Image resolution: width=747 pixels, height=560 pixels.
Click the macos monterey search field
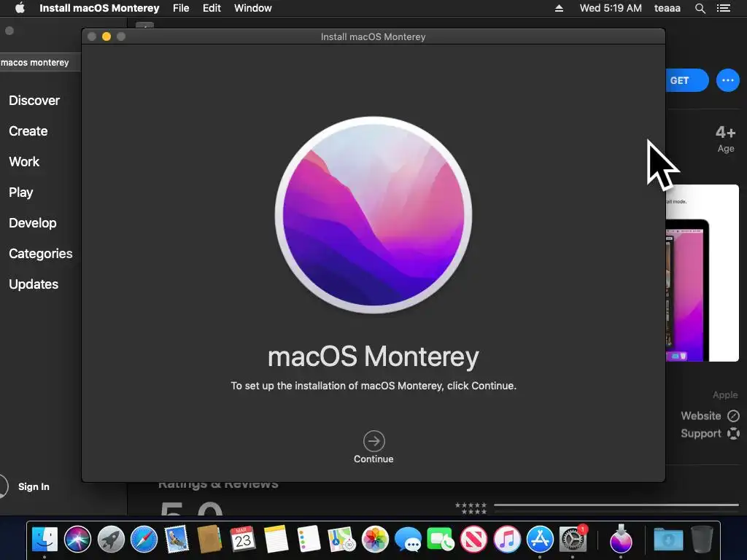(40, 63)
